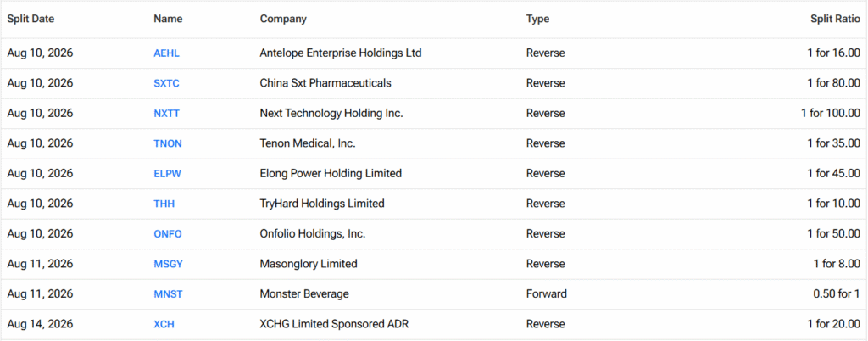Sort by the Split Date column header
This screenshot has height=341, width=868.
click(31, 19)
